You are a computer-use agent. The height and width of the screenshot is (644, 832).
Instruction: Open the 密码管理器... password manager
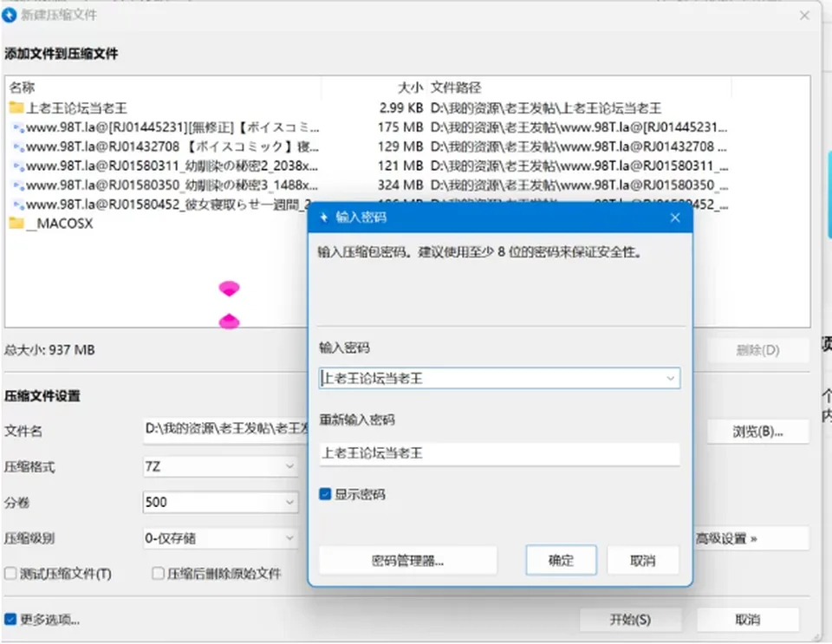pyautogui.click(x=408, y=561)
